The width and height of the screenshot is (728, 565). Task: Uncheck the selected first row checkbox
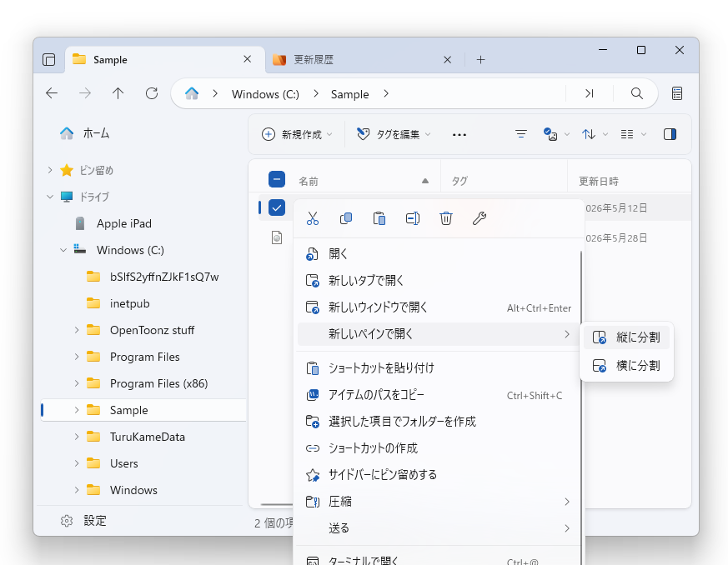[x=277, y=207]
